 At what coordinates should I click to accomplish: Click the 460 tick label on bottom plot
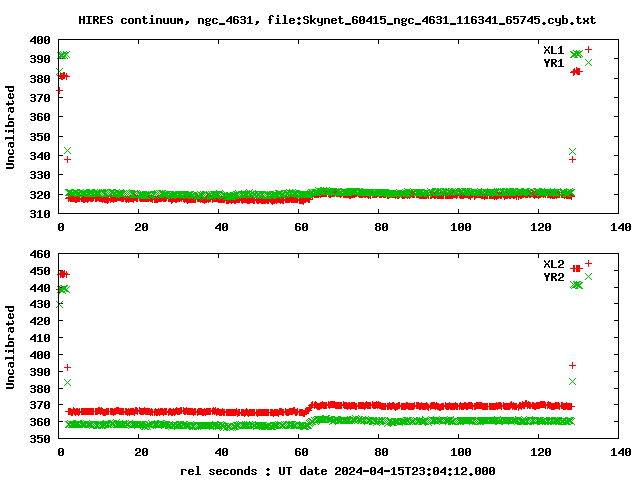(x=40, y=254)
